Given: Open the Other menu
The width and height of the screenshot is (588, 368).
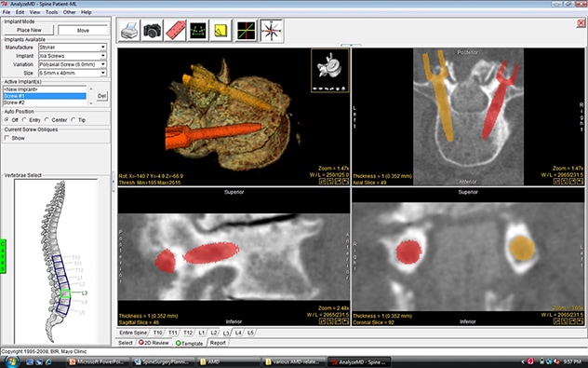Looking at the screenshot, I should pos(70,12).
